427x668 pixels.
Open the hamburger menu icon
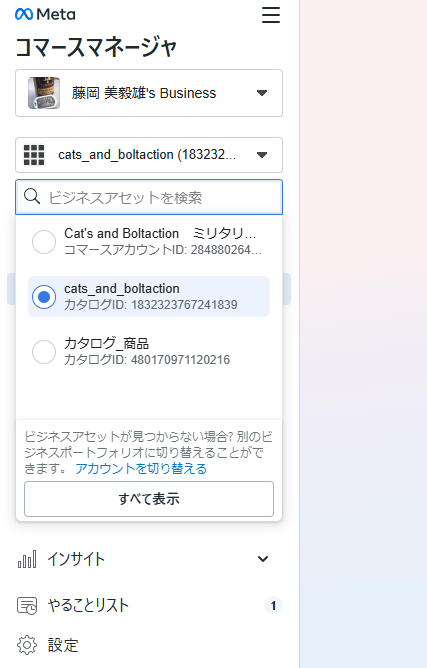click(271, 15)
